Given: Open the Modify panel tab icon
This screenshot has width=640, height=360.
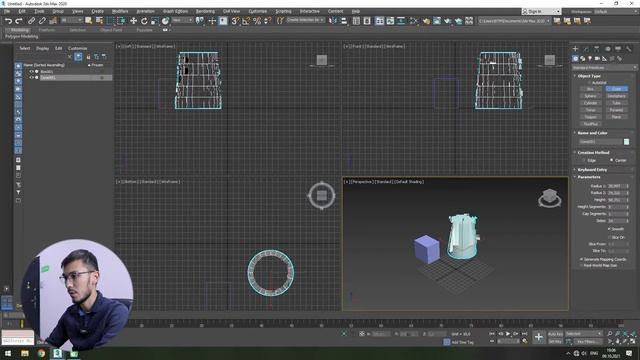Looking at the screenshot, I should pyautogui.click(x=586, y=49).
